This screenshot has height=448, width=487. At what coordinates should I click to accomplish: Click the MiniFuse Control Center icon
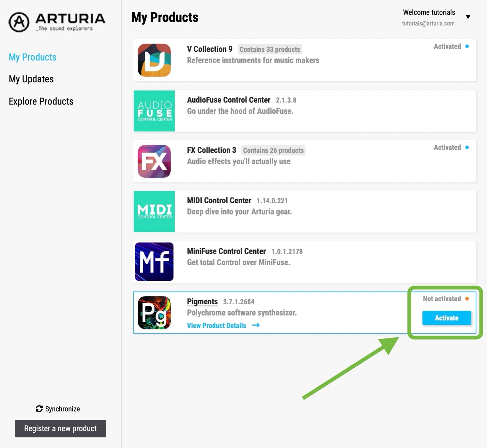[154, 262]
